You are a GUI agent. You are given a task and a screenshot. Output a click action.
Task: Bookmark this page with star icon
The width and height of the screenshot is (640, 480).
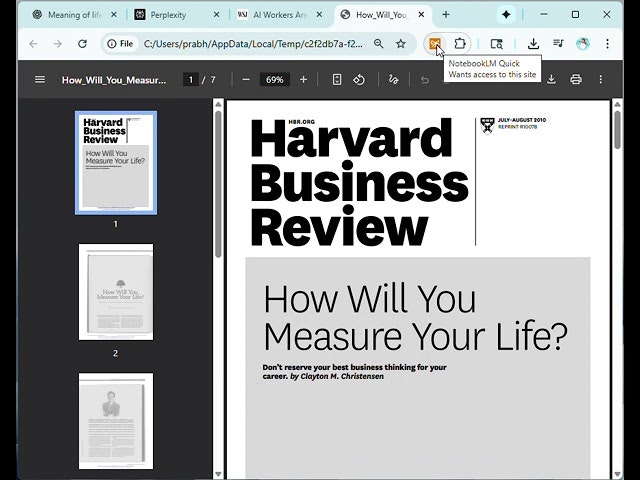coord(401,44)
